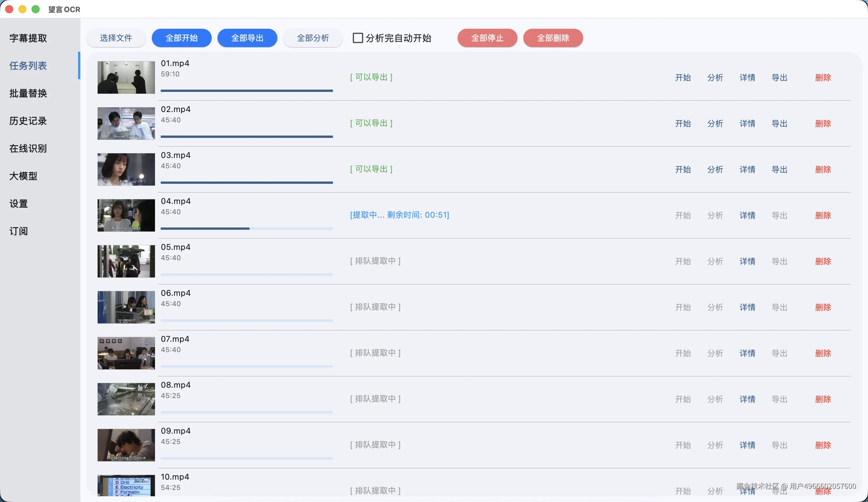Click the 01.mp4 video thumbnail
This screenshot has width=868, height=502.
tap(126, 78)
